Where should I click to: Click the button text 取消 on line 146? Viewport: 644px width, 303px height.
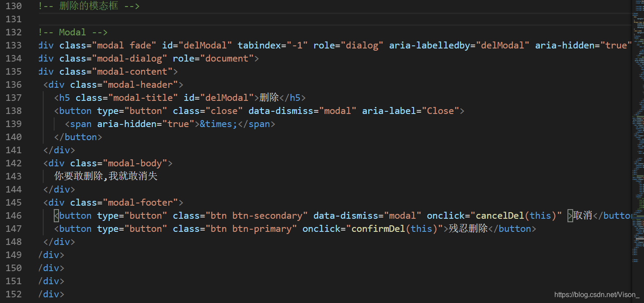pos(583,216)
